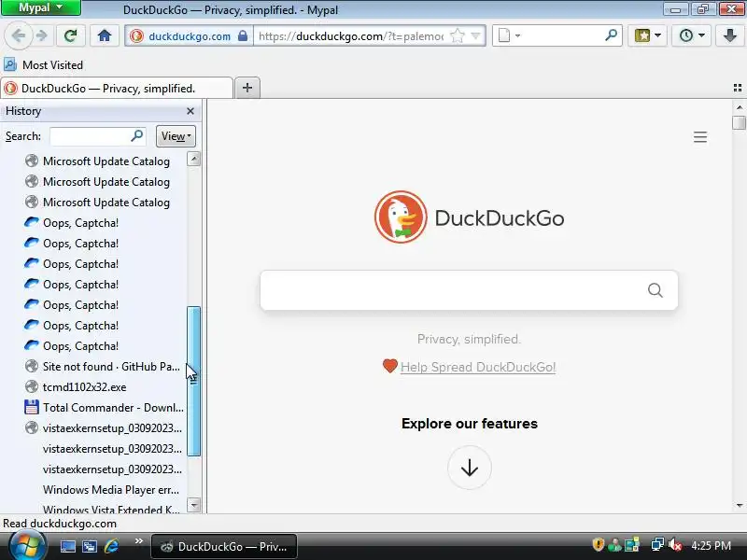This screenshot has height=560, width=747.
Task: Open first Microsoft Update Catalog history entry
Action: 98,161
